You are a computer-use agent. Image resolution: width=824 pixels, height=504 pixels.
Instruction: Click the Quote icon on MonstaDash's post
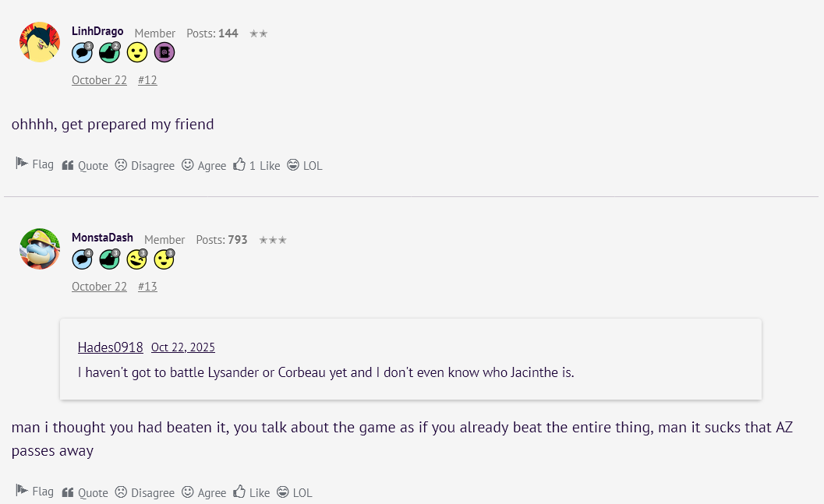68,492
